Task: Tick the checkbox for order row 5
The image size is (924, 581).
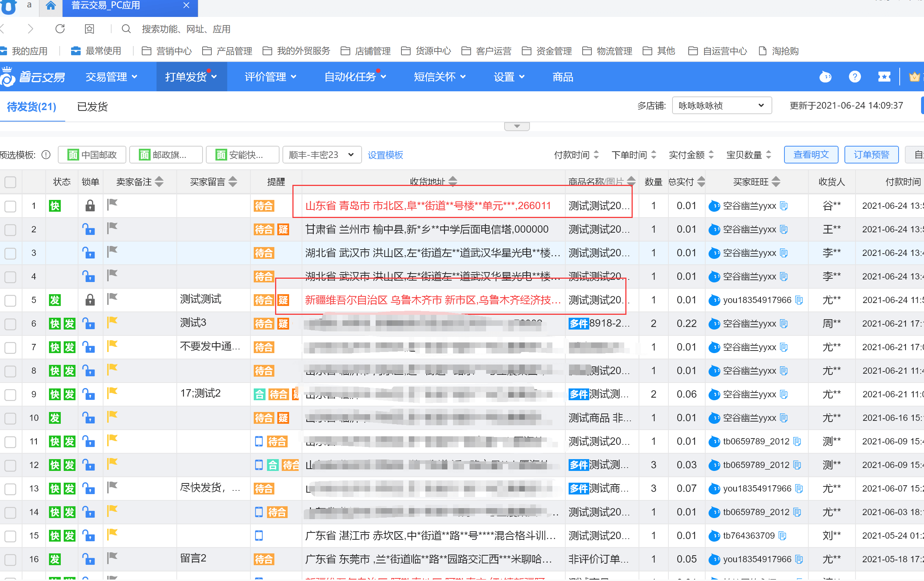Action: [x=10, y=300]
